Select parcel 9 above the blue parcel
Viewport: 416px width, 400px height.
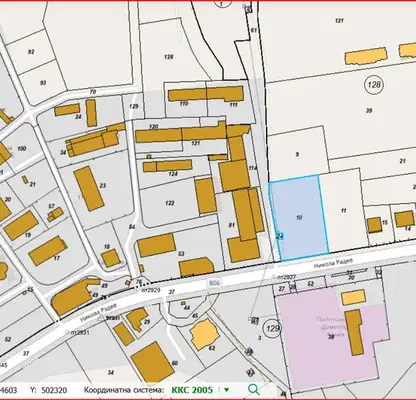tap(297, 154)
